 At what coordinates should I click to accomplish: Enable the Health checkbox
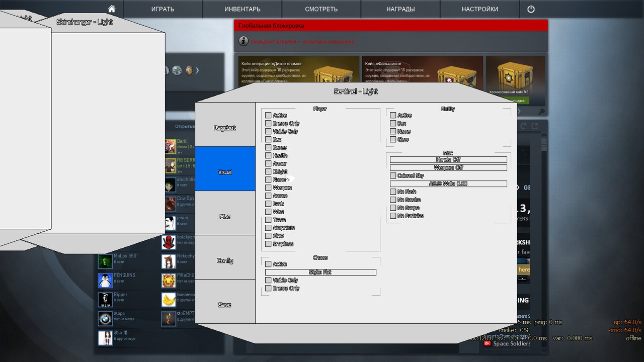268,155
